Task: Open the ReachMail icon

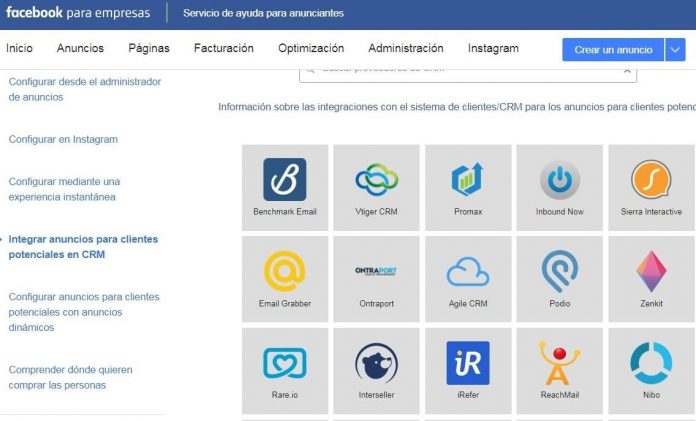Action: point(560,363)
